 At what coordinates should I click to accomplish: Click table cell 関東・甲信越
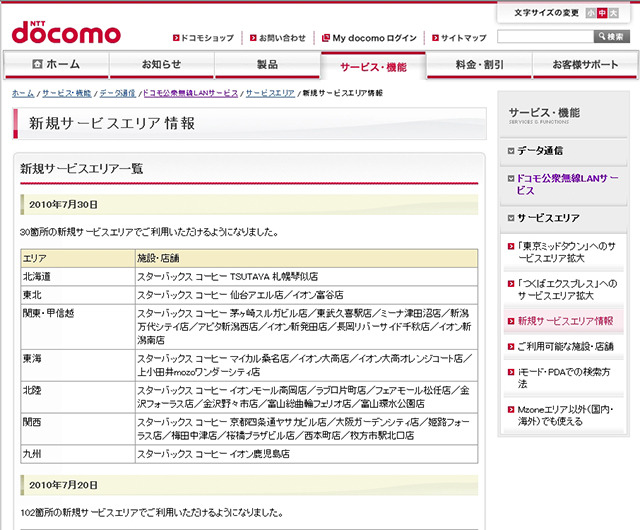click(x=78, y=327)
